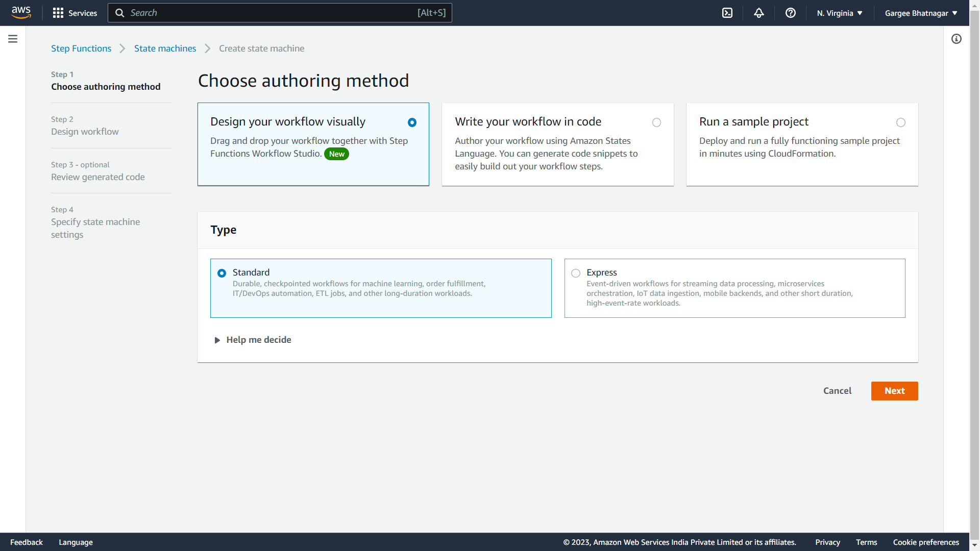Open the Gargee Bhatnagar account dropdown
This screenshot has width=980, height=551.
click(921, 13)
